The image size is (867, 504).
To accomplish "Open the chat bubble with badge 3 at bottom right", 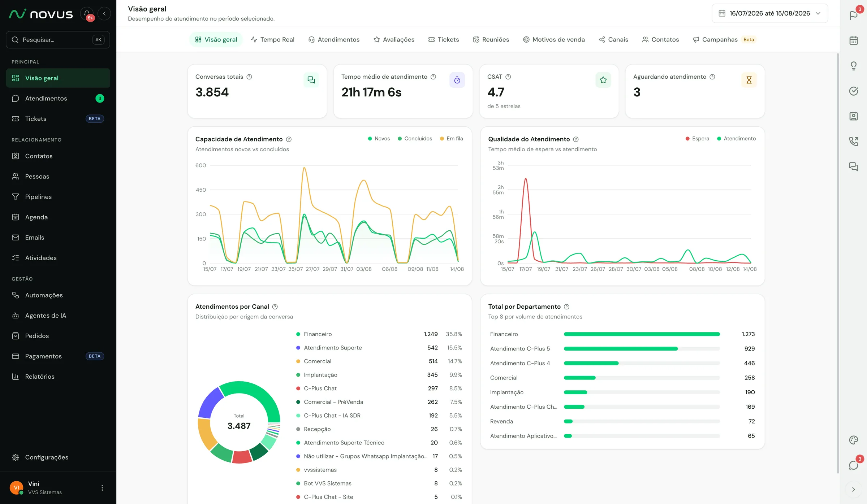I will coord(853,465).
